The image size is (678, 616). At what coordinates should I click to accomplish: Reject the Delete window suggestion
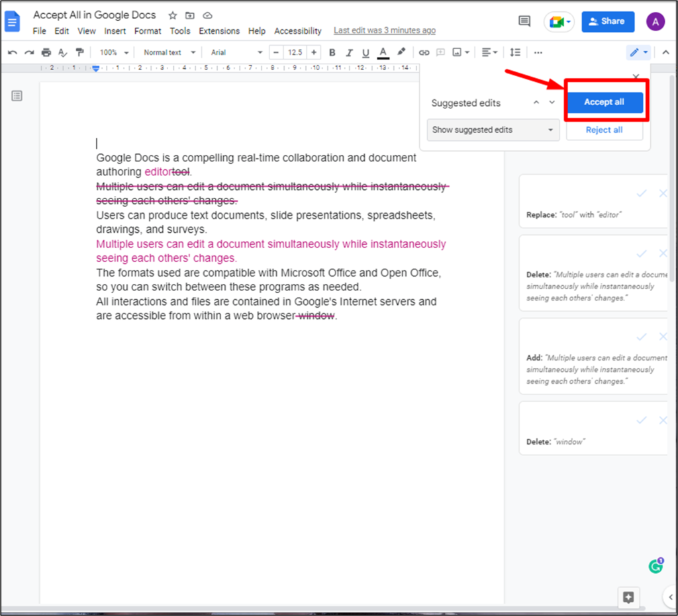tap(662, 420)
